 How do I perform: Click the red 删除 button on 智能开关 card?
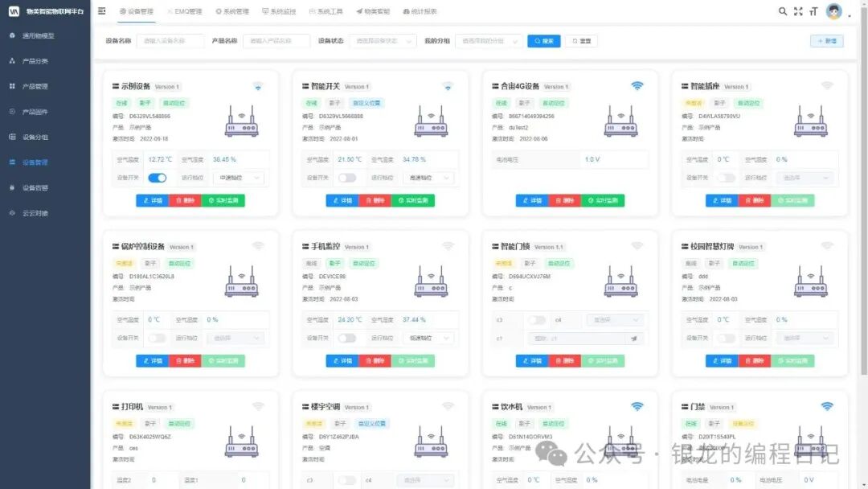(375, 200)
